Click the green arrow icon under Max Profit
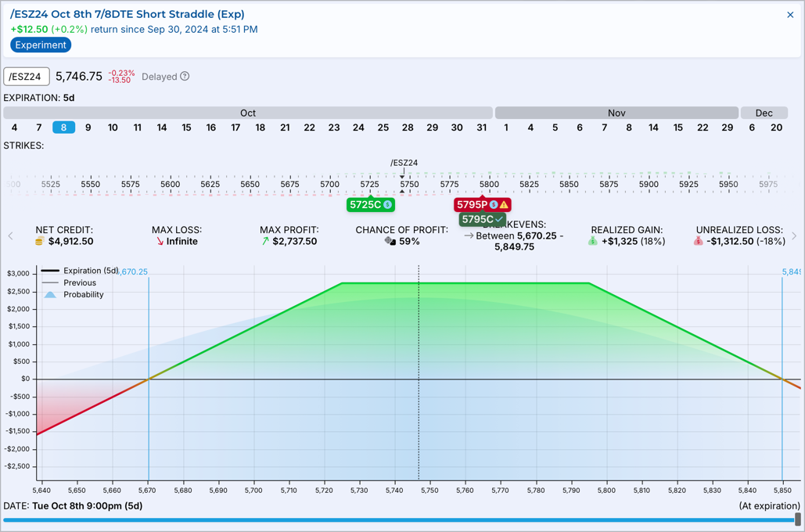 [x=265, y=242]
